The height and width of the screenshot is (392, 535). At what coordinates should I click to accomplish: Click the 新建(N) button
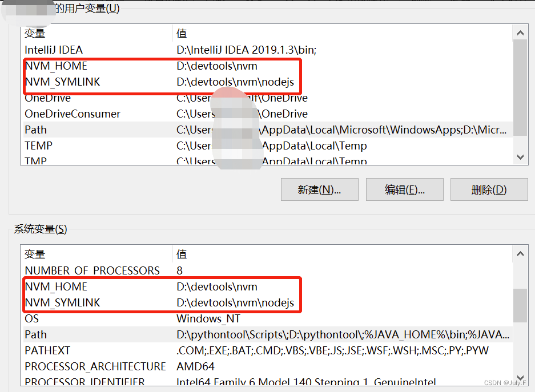[x=319, y=189]
